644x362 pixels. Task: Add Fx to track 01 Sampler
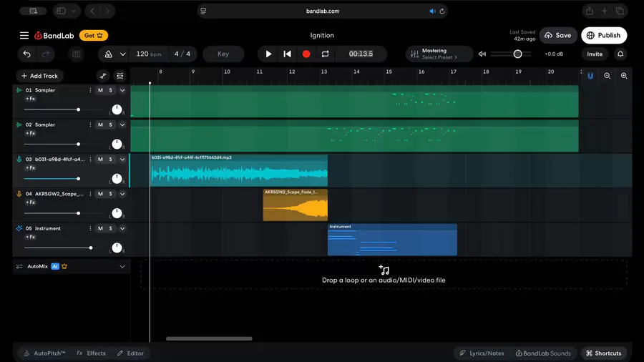(30, 99)
